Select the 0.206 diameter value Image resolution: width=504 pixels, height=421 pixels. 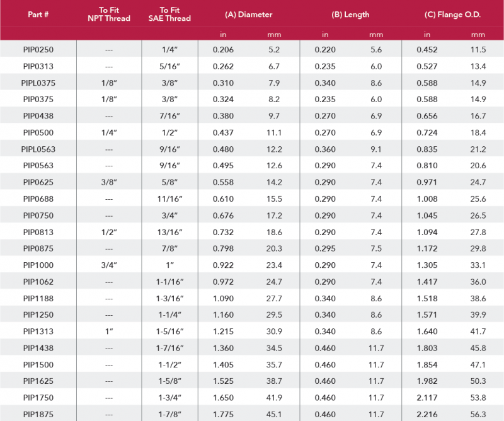coord(223,49)
